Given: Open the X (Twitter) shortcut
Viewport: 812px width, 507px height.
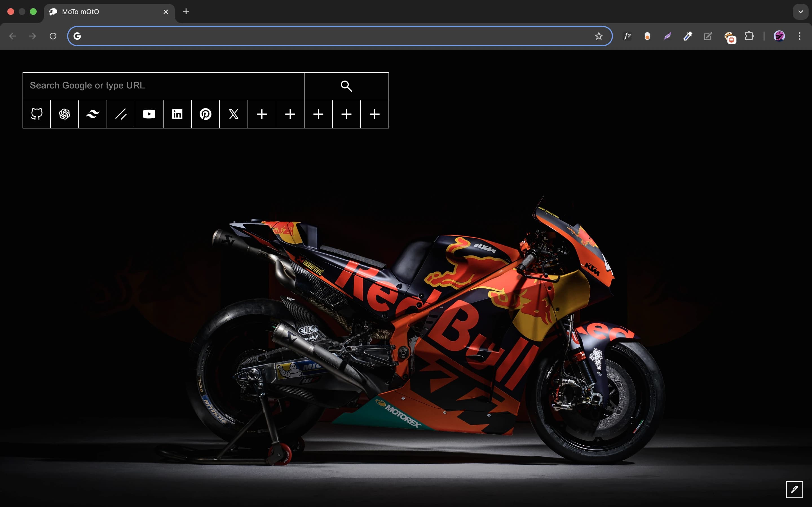Looking at the screenshot, I should click(233, 114).
